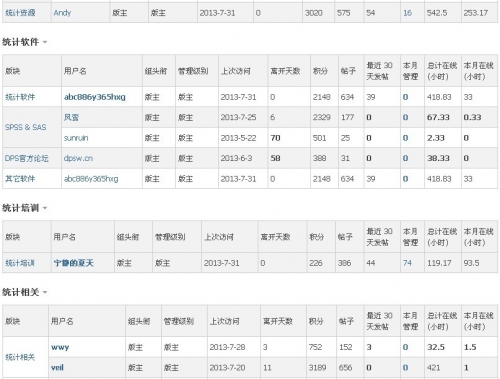Open the SPSS & SAS board link
Image resolution: width=500 pixels, height=379 pixels.
point(26,127)
